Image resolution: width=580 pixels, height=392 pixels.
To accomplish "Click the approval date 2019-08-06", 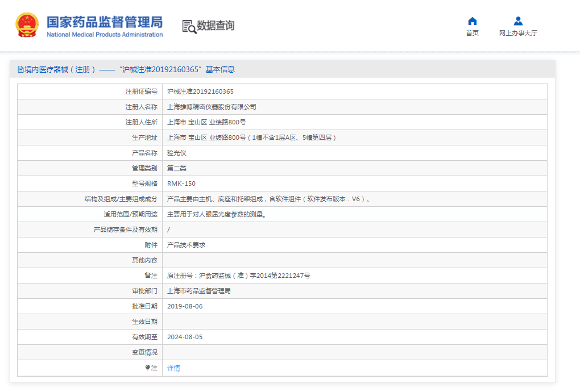I will point(185,306).
